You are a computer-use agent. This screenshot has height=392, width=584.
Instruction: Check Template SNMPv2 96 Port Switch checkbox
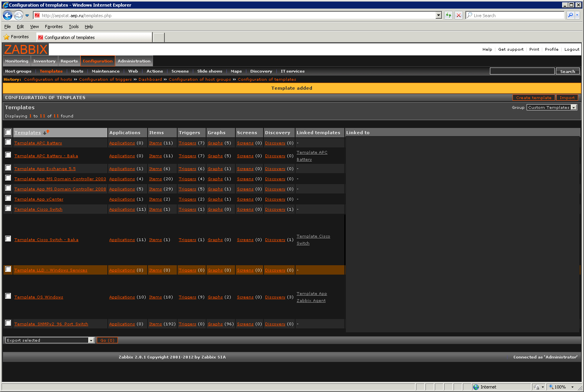(x=8, y=323)
